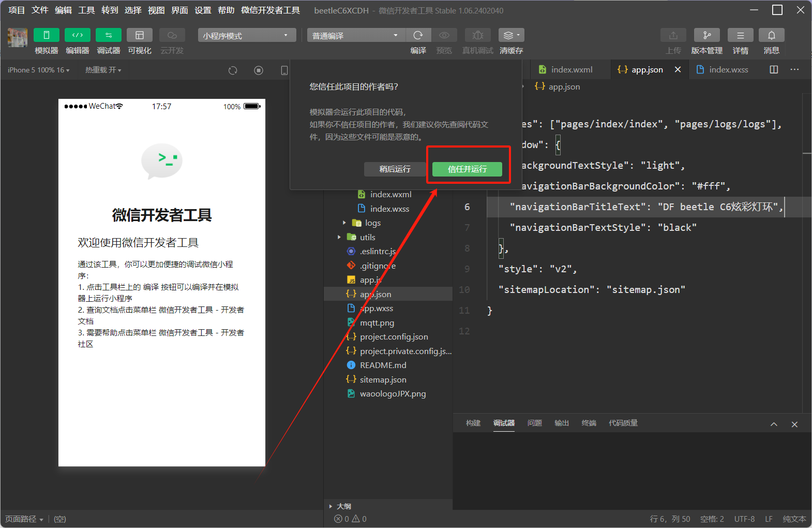Click the simulator phone device icon
This screenshot has width=812, height=528.
284,70
